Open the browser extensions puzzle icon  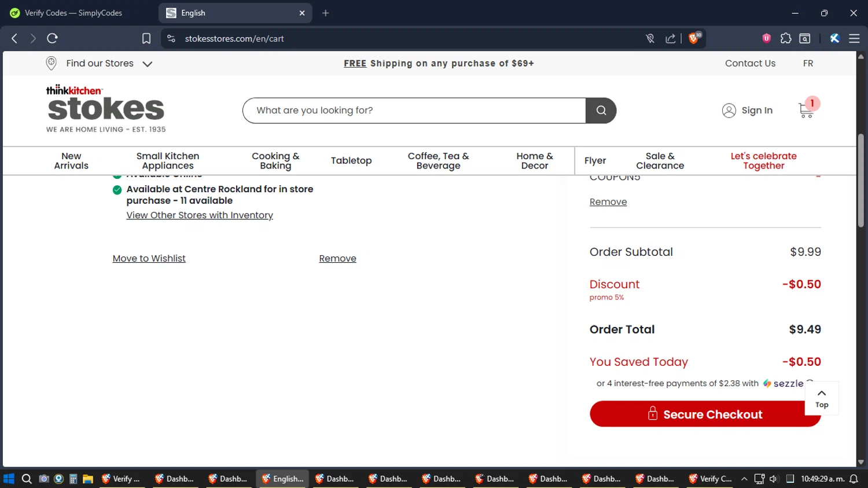click(786, 38)
